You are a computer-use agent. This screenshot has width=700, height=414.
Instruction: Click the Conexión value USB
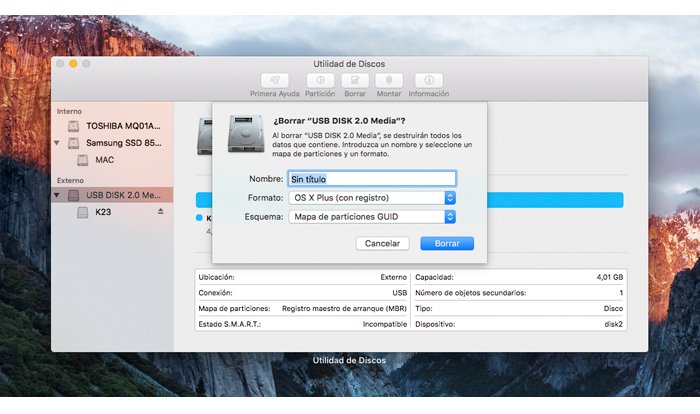pos(400,293)
